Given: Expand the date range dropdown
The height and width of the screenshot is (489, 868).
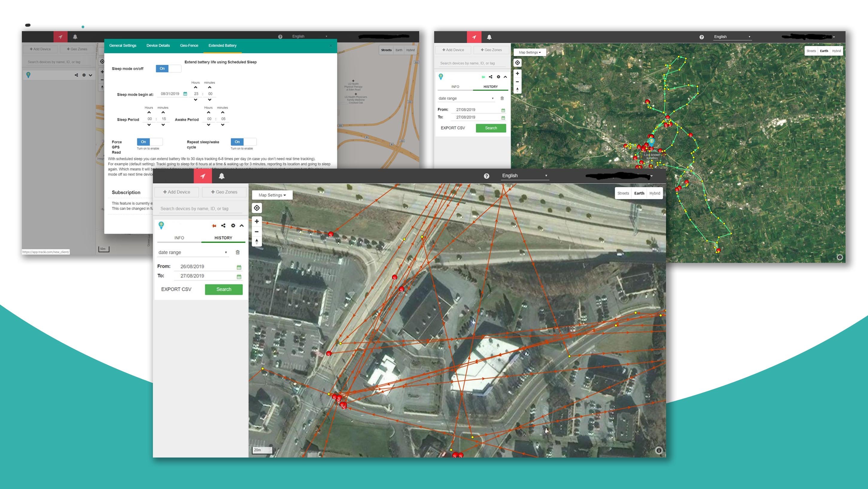Looking at the screenshot, I should click(225, 252).
